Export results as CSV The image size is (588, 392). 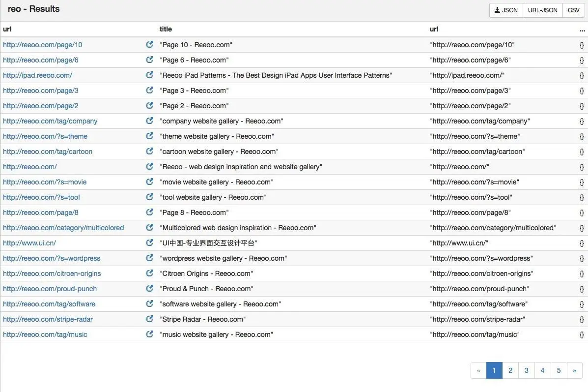[573, 10]
